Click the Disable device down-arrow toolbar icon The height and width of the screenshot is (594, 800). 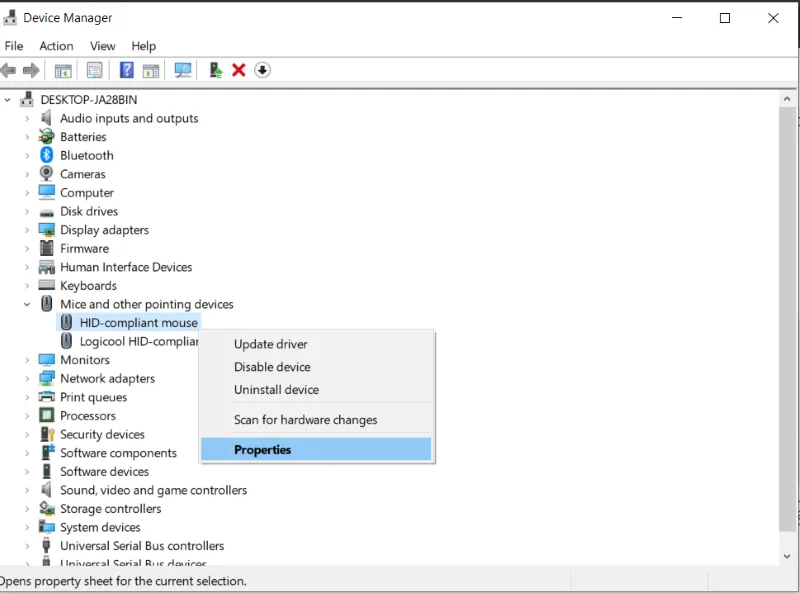pos(262,69)
